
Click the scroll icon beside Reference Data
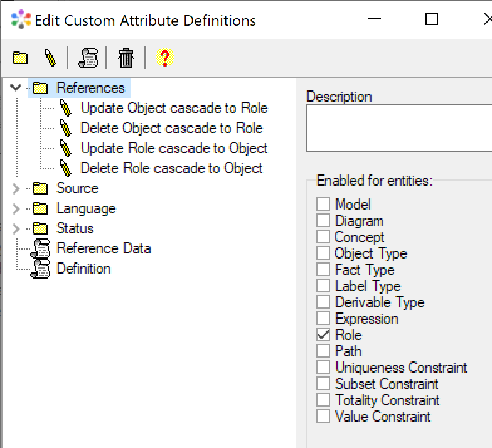[x=40, y=248]
